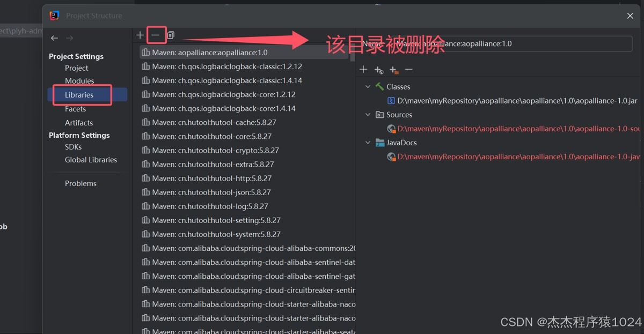Copy the selected library using copy icon

click(x=170, y=35)
